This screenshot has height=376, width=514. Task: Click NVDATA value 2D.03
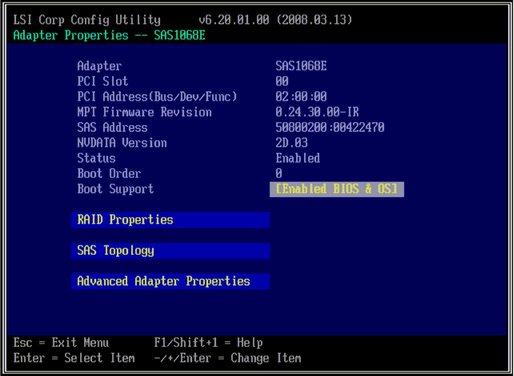[291, 143]
